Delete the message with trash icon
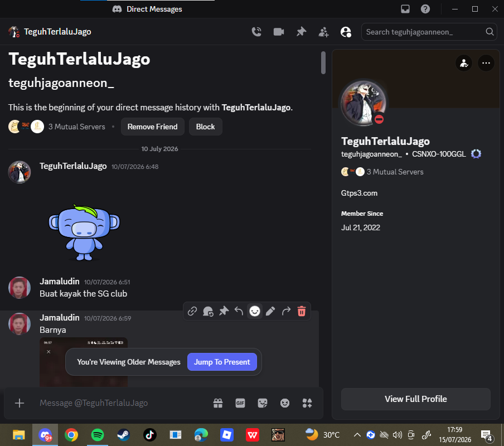Viewport: 504px width, 446px height. (x=302, y=312)
